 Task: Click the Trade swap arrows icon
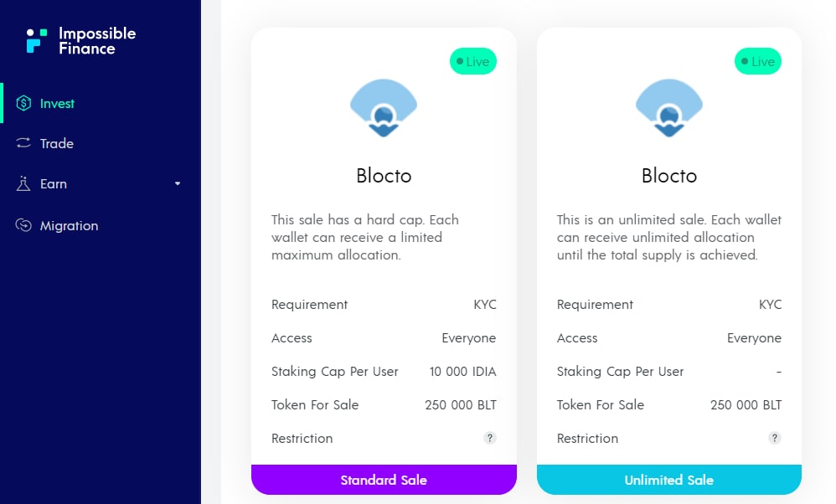tap(23, 144)
